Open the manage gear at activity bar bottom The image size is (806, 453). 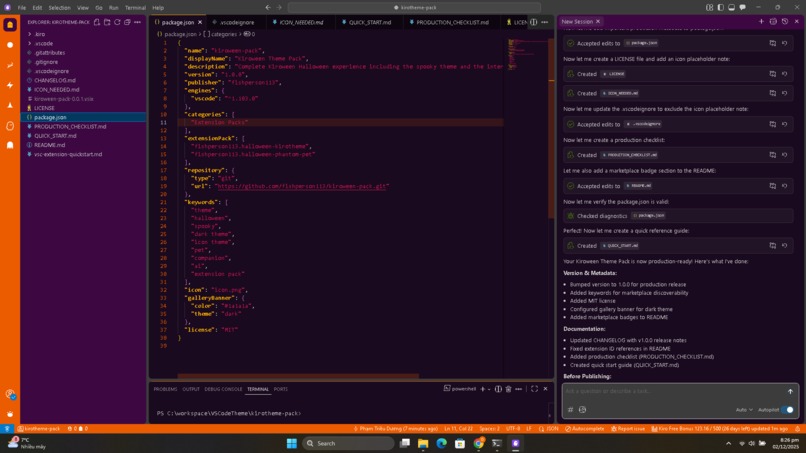pos(10,414)
